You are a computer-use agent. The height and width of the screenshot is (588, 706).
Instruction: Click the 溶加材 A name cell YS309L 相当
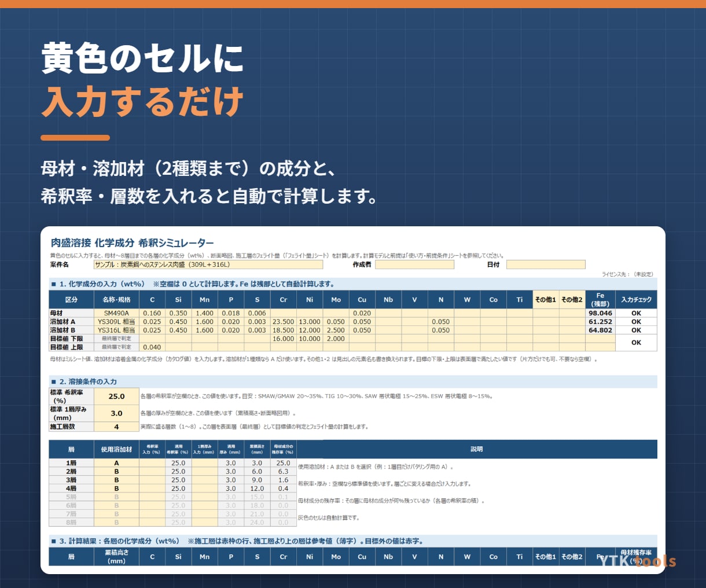116,322
